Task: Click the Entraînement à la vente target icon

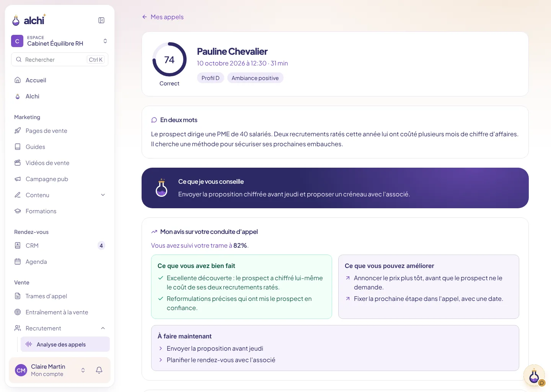Action: 18,312
